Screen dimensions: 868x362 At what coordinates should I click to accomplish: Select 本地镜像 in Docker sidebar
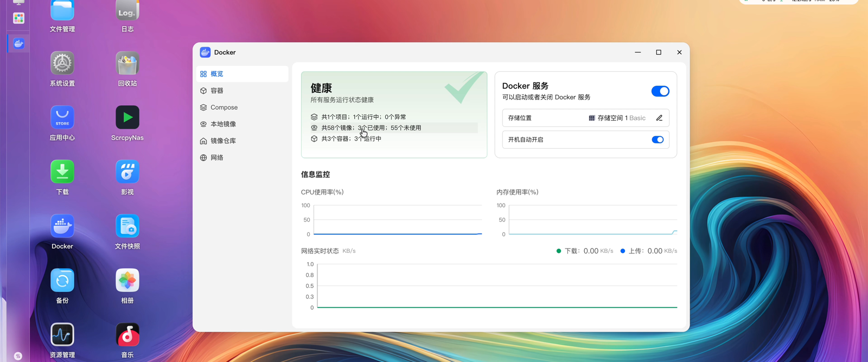pos(242,124)
